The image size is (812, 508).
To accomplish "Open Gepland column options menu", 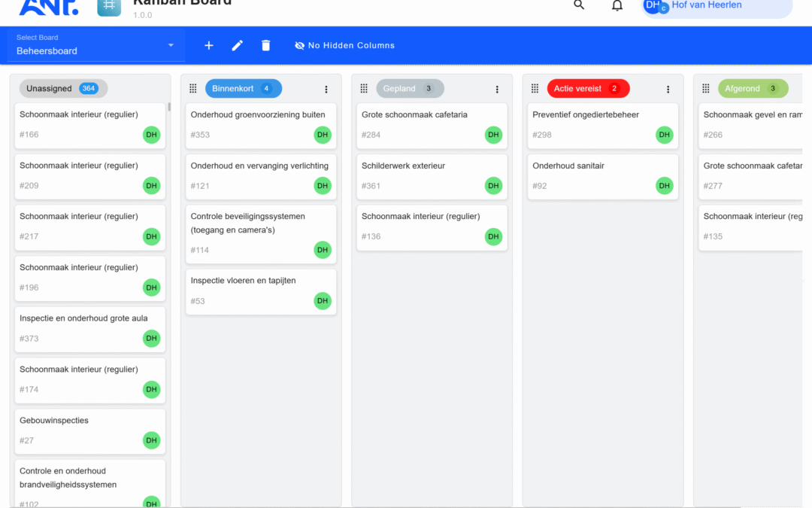I will [x=497, y=89].
